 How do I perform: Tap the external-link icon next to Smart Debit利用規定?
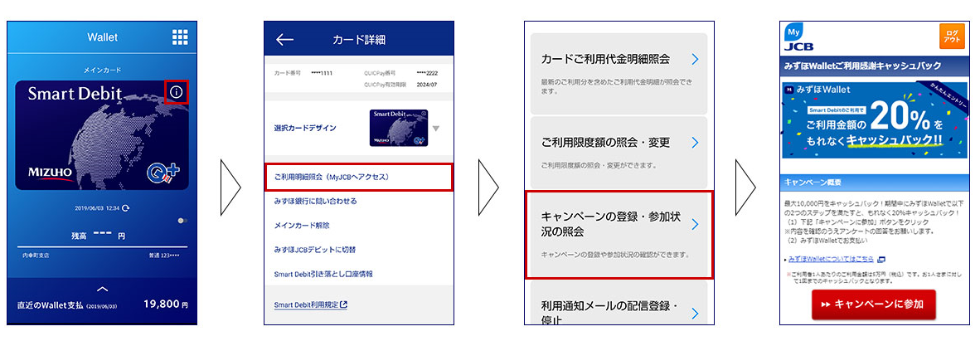(344, 304)
